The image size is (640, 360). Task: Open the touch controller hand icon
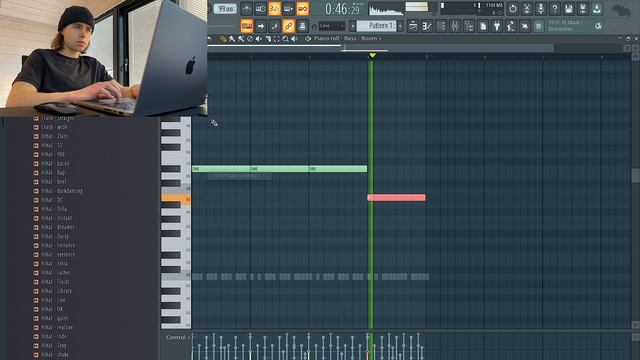(524, 26)
